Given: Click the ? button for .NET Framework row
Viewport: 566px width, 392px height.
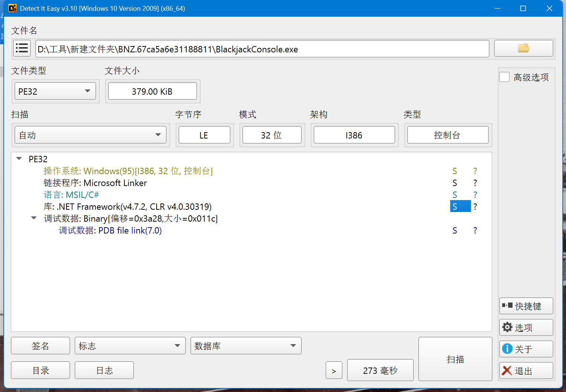Looking at the screenshot, I should [x=475, y=207].
